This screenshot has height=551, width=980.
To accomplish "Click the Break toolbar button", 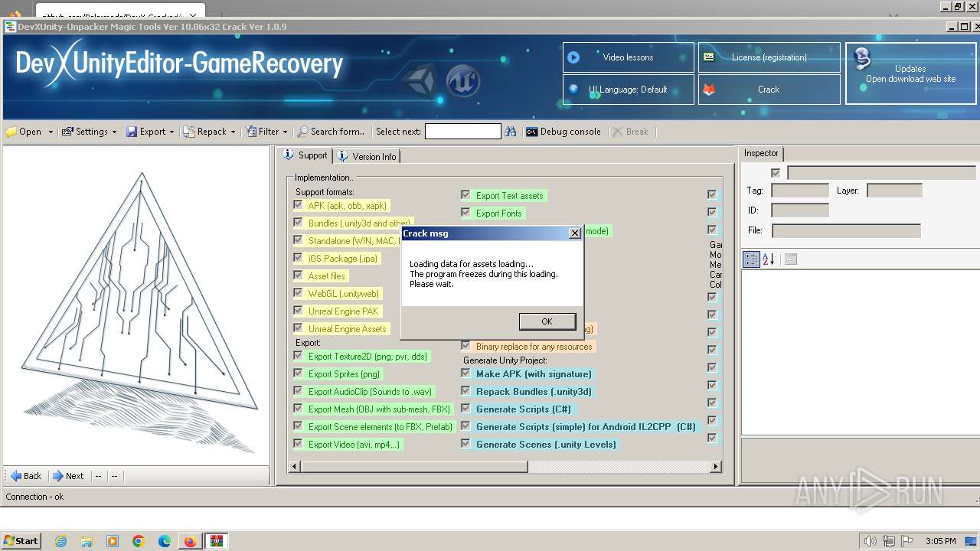I will point(630,132).
